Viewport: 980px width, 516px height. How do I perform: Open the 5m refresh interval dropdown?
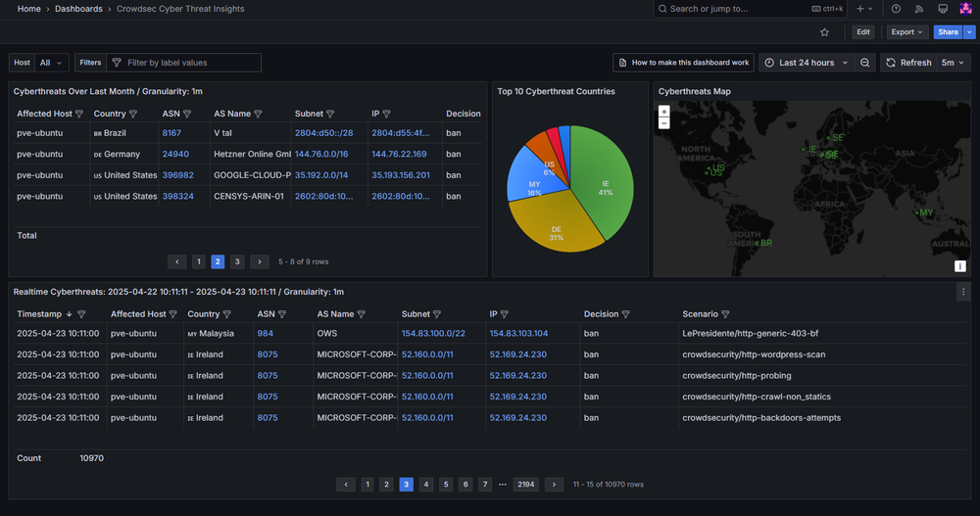(954, 63)
